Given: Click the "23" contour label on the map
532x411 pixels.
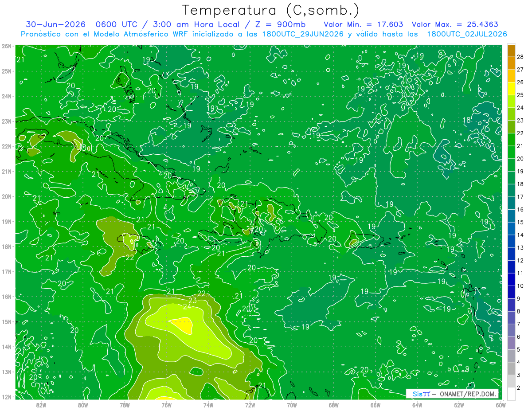Looking at the screenshot, I should (192, 300).
